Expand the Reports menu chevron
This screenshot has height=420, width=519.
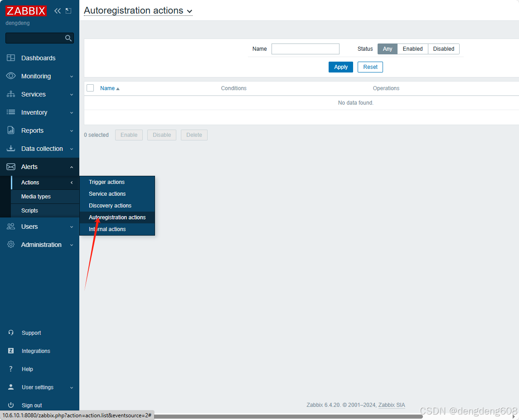pyautogui.click(x=72, y=131)
